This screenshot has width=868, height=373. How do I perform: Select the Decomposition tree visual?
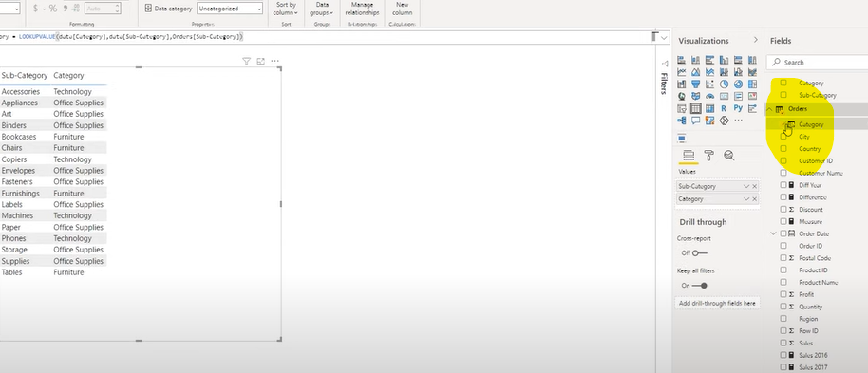tap(682, 121)
